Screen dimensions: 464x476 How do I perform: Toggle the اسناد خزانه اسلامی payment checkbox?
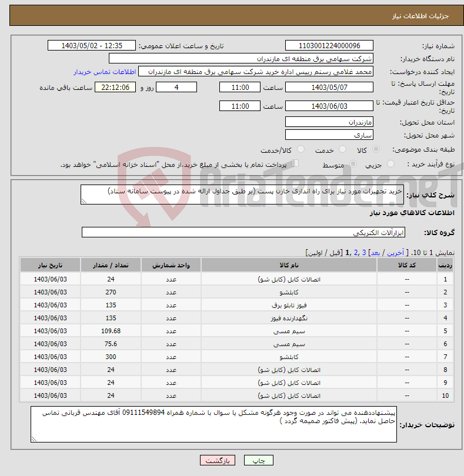[x=295, y=163]
